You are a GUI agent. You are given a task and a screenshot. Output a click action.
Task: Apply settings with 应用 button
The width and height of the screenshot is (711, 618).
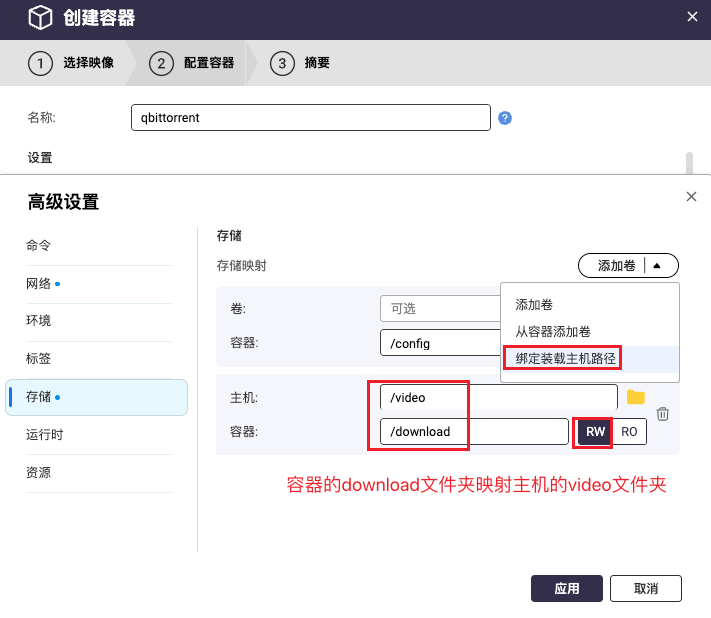point(567,589)
